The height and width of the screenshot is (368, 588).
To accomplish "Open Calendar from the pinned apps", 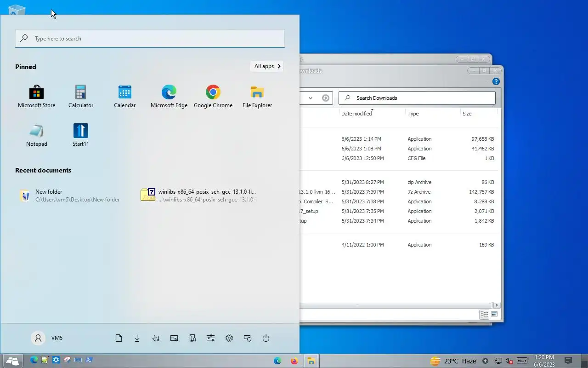I will pyautogui.click(x=125, y=97).
